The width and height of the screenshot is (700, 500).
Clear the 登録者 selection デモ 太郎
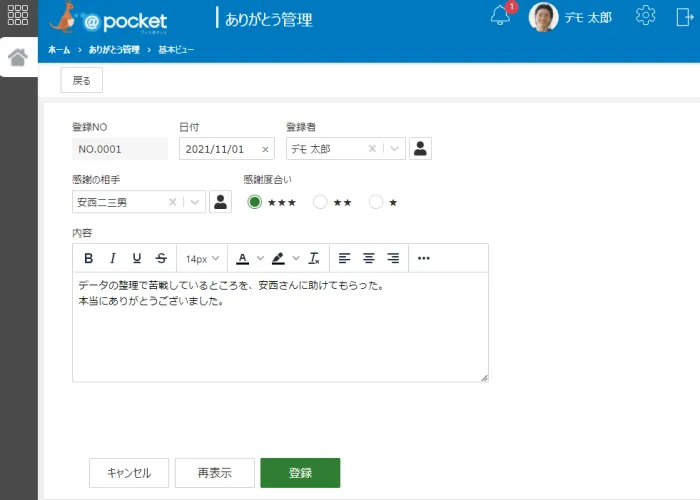pos(372,149)
